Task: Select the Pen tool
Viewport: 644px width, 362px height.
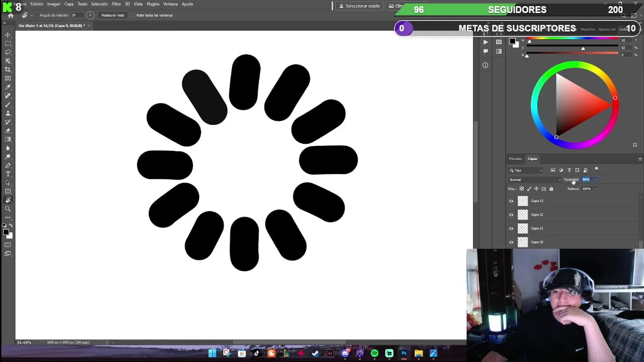Action: point(8,165)
